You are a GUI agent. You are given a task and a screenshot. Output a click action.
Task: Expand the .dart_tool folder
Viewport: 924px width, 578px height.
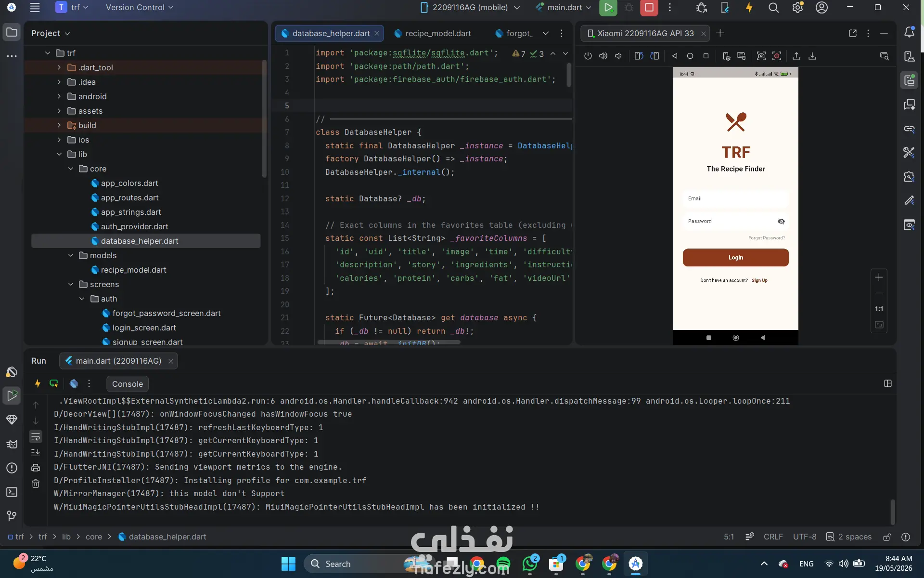[x=59, y=67]
